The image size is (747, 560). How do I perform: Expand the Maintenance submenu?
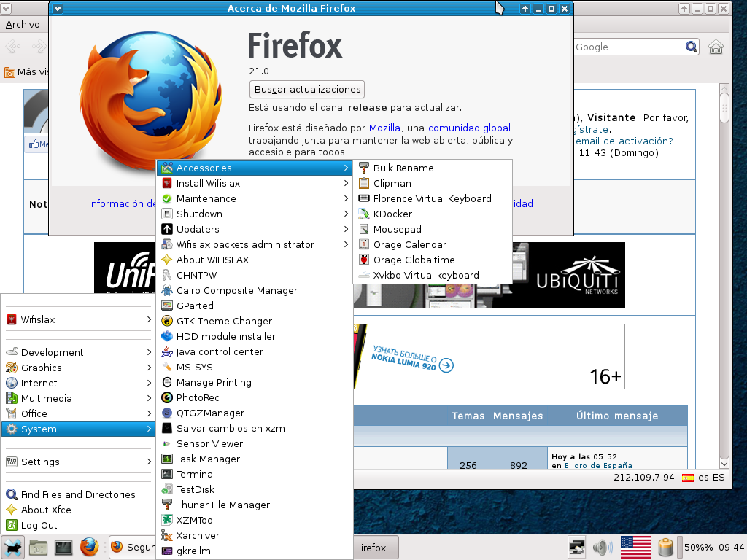pyautogui.click(x=255, y=198)
